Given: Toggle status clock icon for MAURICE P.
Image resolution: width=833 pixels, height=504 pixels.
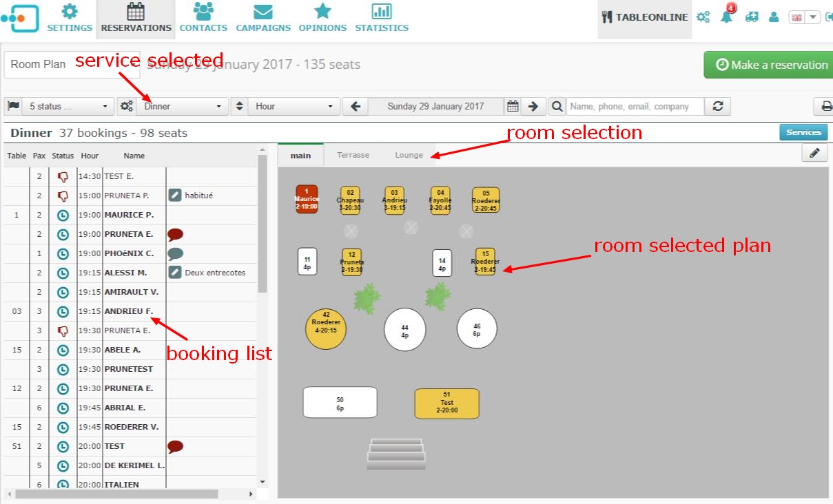Looking at the screenshot, I should (x=63, y=215).
